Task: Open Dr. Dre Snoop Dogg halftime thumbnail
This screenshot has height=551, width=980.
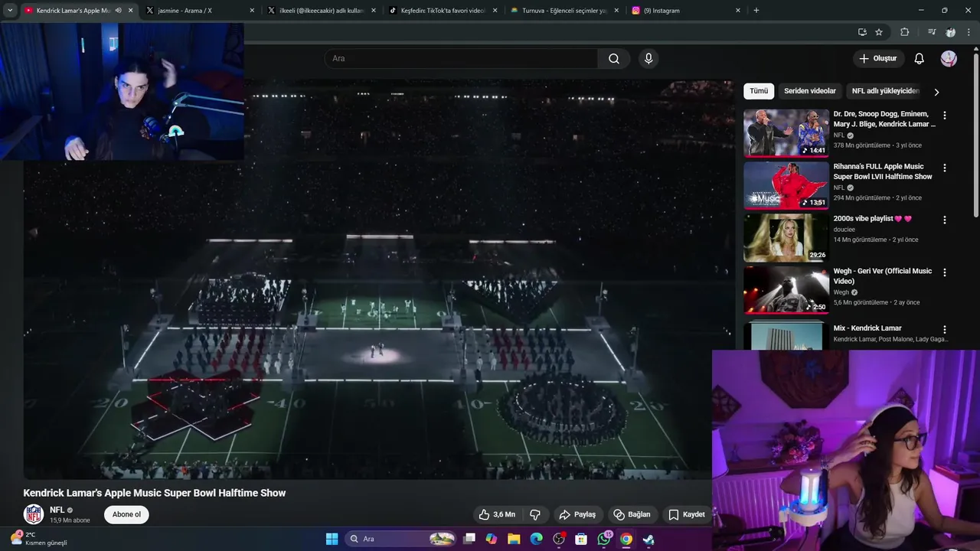Action: click(x=786, y=133)
